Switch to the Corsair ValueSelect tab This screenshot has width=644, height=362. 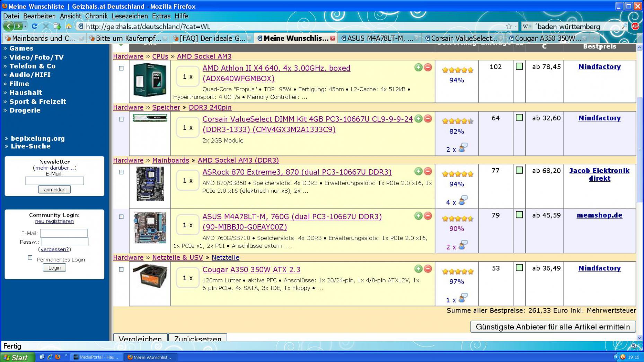pos(464,38)
